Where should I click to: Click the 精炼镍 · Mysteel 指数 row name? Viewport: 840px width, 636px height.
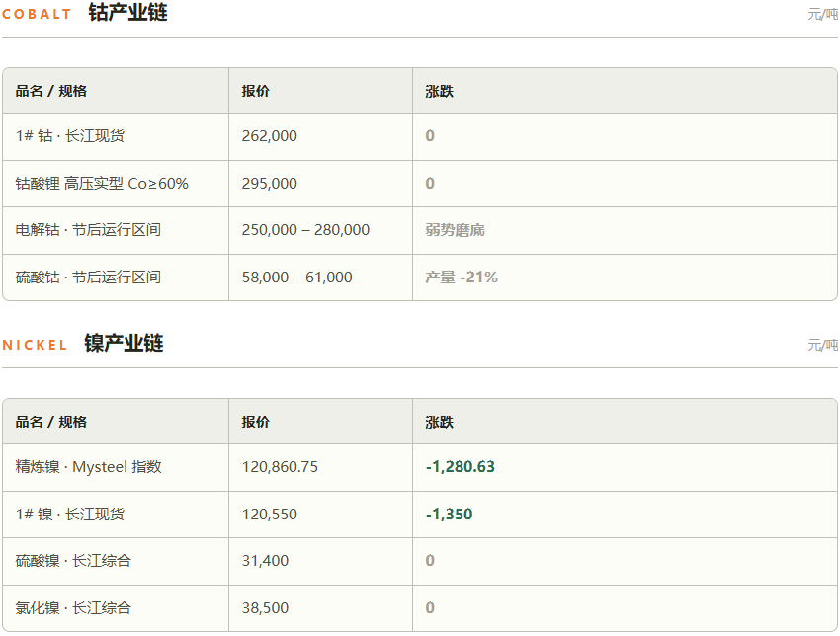click(x=88, y=467)
